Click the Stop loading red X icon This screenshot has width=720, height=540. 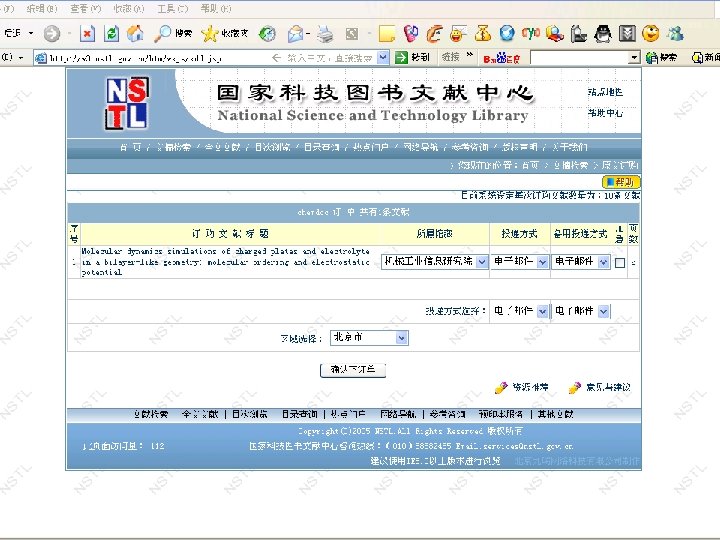tap(87, 34)
